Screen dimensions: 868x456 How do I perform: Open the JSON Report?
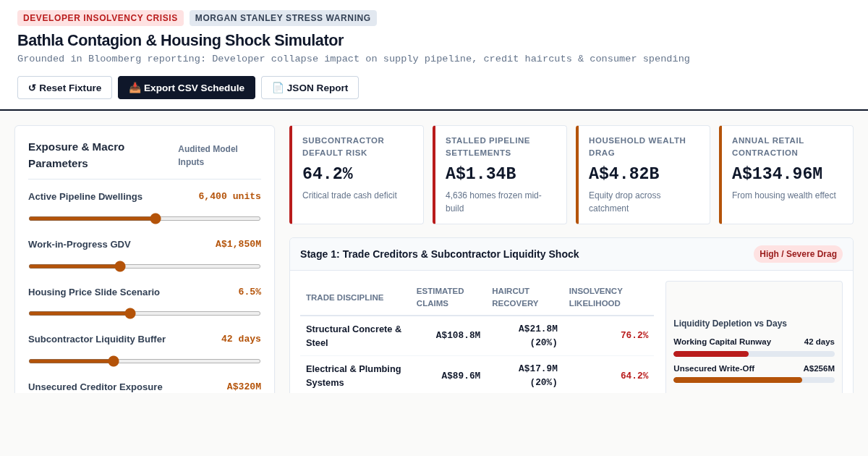[310, 88]
